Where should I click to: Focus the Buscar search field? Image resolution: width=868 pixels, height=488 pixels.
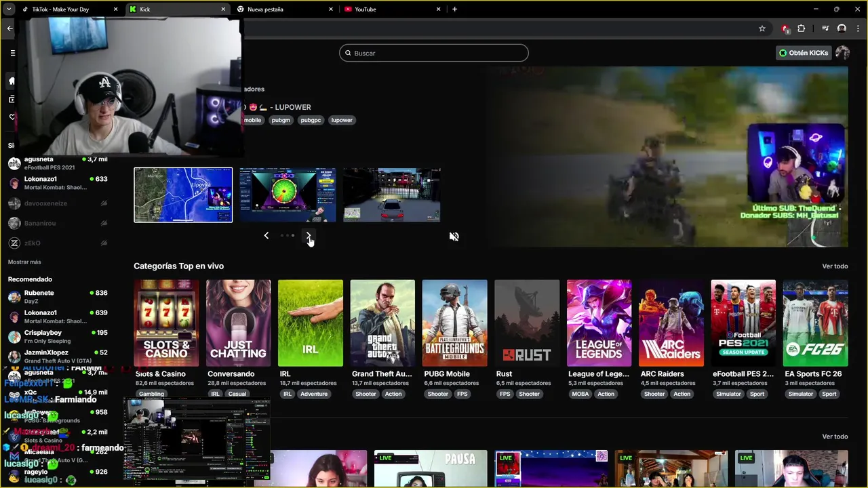pos(434,53)
